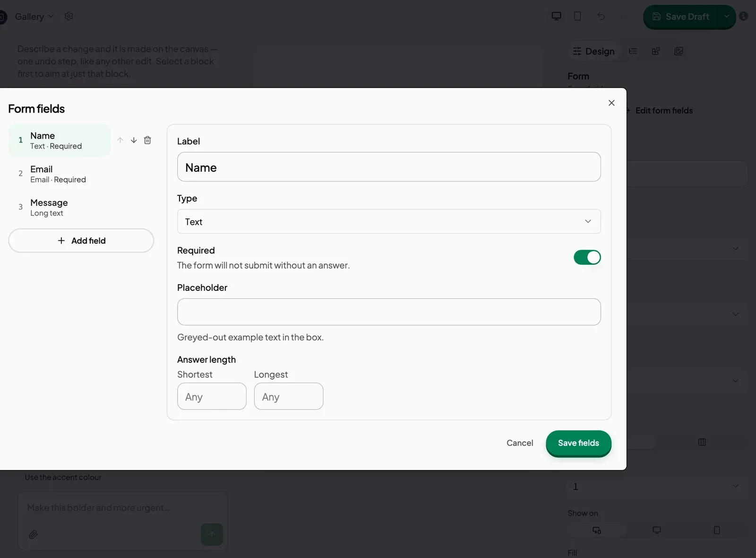756x558 pixels.
Task: Click the move-up arrow for Name field
Action: tap(120, 140)
